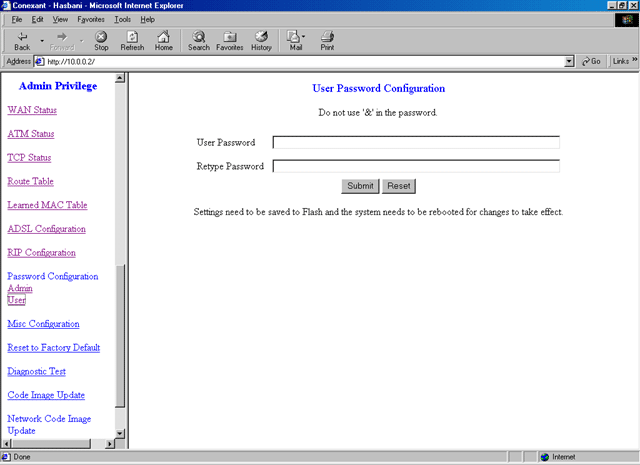The height and width of the screenshot is (465, 640).
Task: Click the sidebar horizontal scrollbar thumb
Action: 50,443
